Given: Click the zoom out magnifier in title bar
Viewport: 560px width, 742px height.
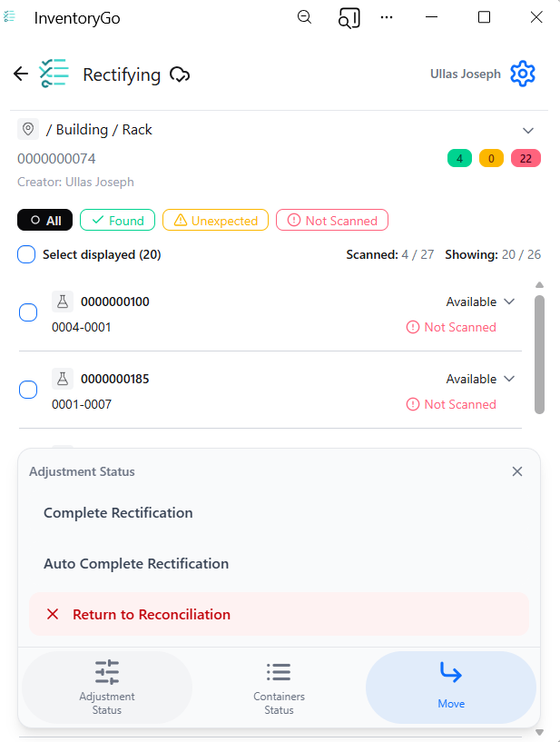Looking at the screenshot, I should [305, 17].
